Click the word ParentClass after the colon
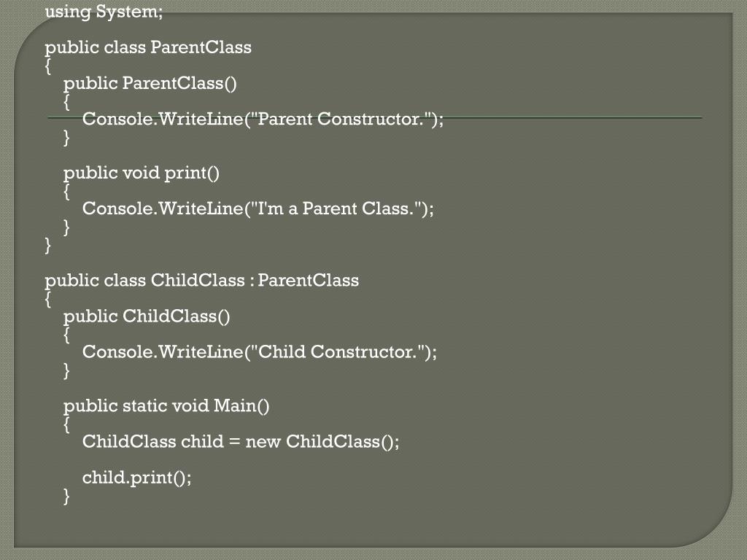Viewport: 747px width, 560px height. pyautogui.click(x=309, y=281)
